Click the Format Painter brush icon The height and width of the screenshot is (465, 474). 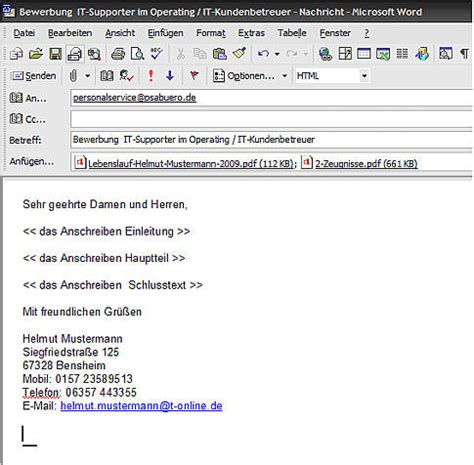[239, 54]
